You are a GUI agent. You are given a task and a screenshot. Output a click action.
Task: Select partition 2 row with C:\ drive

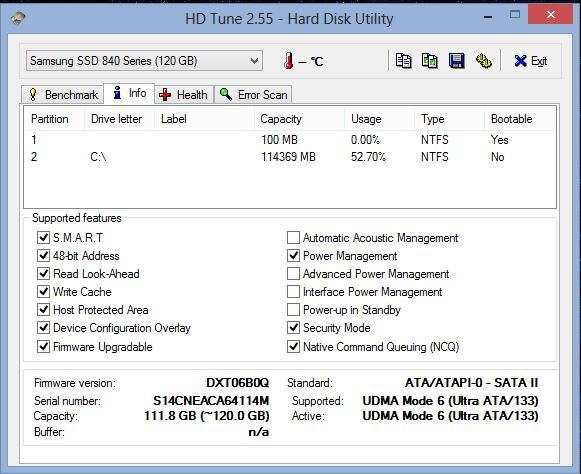coord(290,157)
